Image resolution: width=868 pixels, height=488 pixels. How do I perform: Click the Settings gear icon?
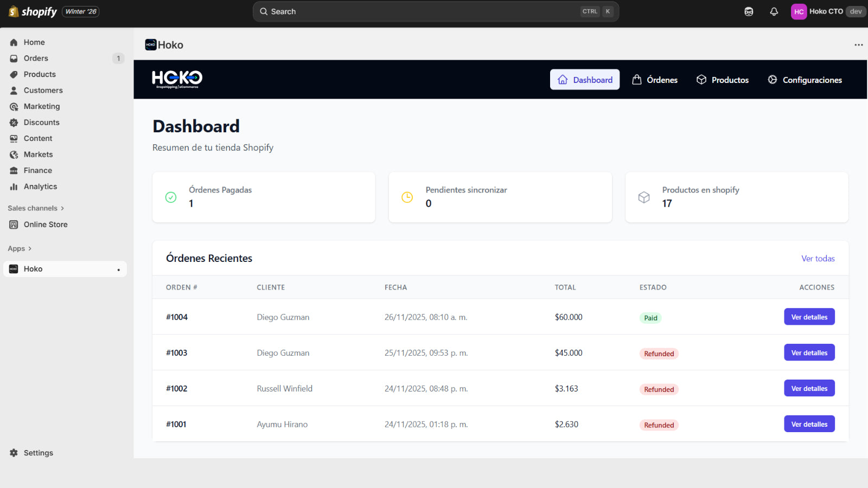(x=14, y=453)
